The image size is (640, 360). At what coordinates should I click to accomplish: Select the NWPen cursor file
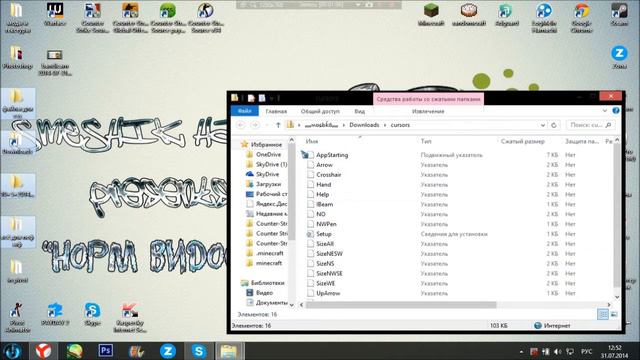(x=326, y=224)
